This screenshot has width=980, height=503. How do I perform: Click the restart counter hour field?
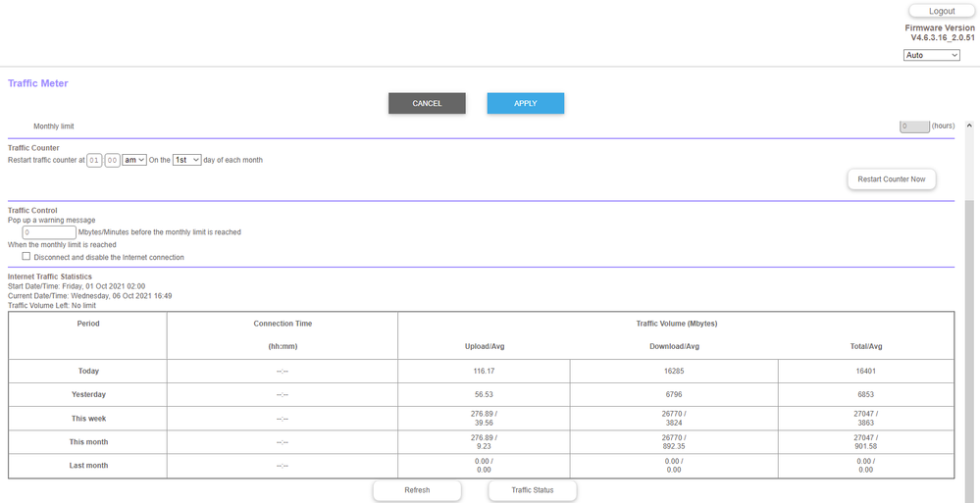[x=94, y=160]
